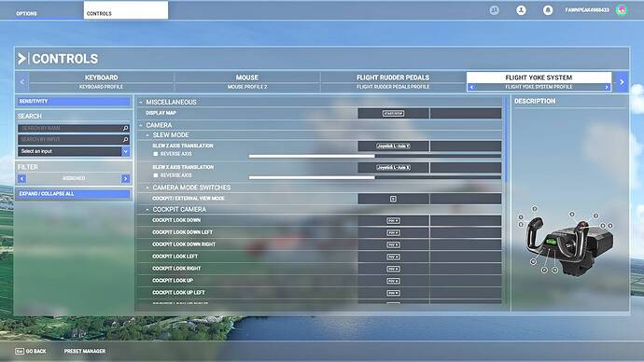Open the player profile icon in the top bar
Screen dimensions: 644x362
click(521, 10)
